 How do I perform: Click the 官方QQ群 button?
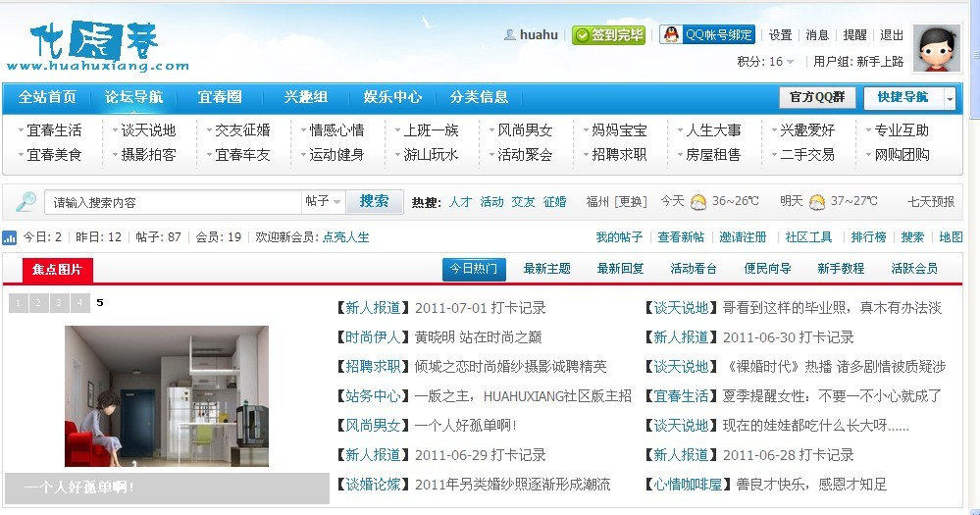[x=817, y=97]
